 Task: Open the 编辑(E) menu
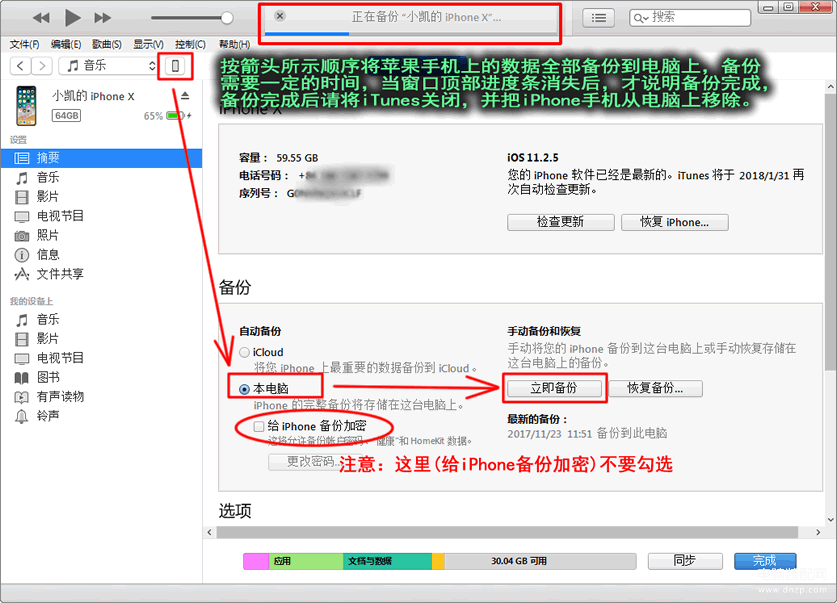click(66, 44)
